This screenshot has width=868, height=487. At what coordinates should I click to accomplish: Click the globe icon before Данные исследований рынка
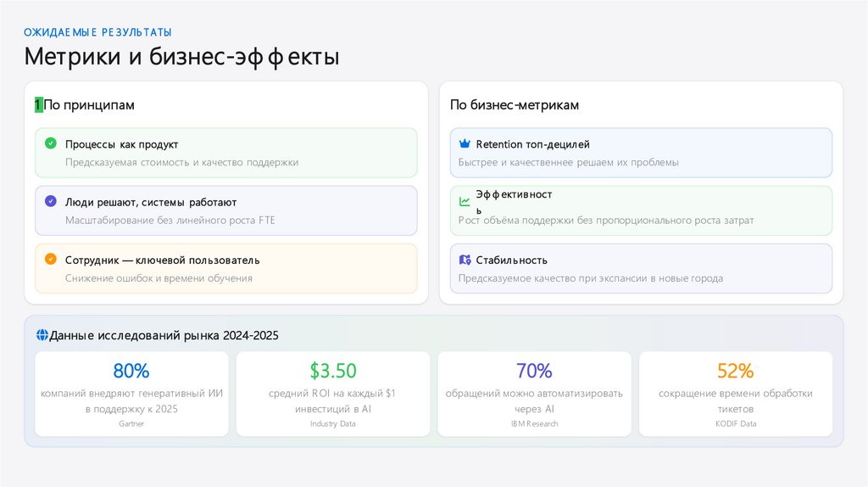coord(42,335)
